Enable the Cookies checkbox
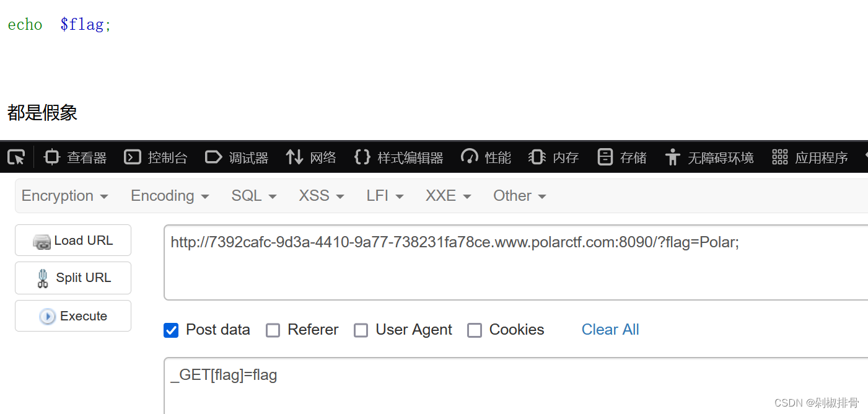This screenshot has width=868, height=414. [x=474, y=330]
